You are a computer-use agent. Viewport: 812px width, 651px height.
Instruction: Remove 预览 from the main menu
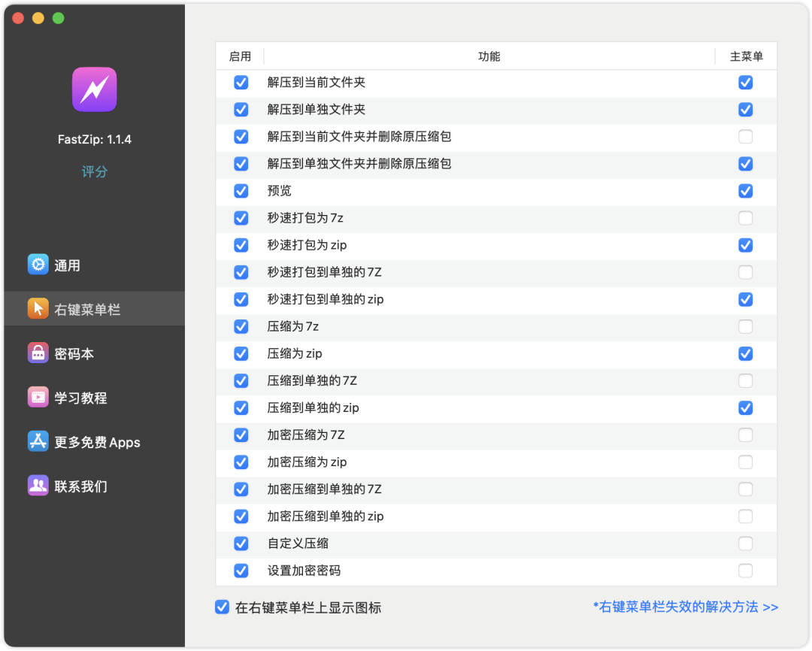[x=745, y=191]
